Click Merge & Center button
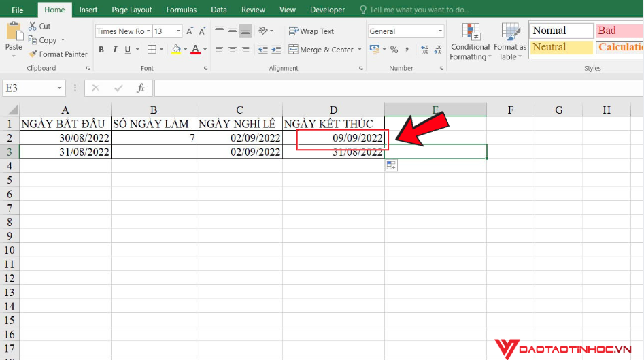The height and width of the screenshot is (360, 644). [x=321, y=50]
